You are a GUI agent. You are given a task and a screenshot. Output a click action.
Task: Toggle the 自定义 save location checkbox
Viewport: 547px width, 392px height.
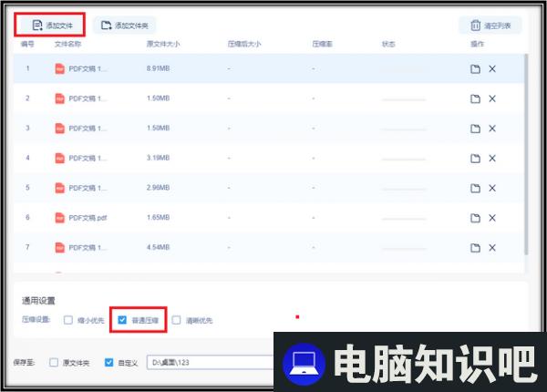[108, 362]
